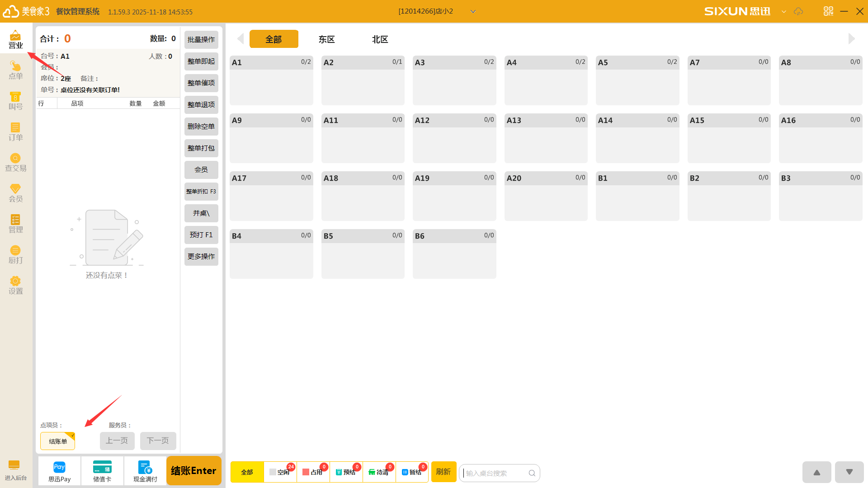Toggle the 结账单 checked option

(x=57, y=441)
